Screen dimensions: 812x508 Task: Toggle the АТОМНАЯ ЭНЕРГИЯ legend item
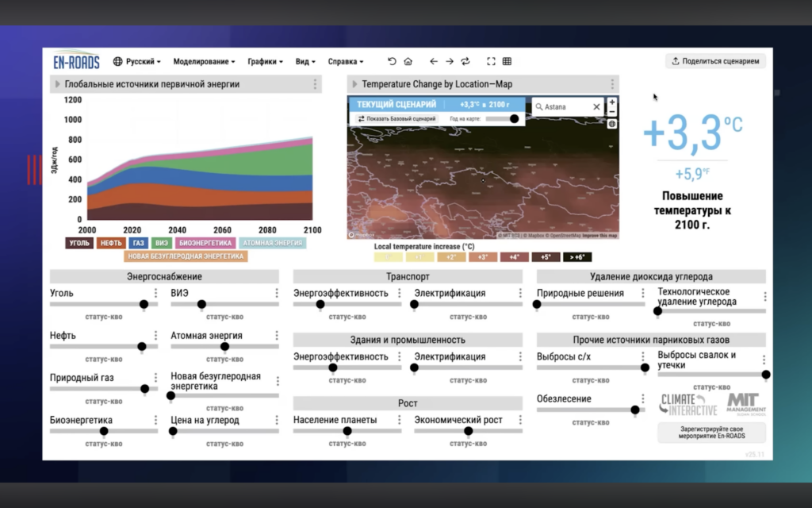(x=272, y=243)
